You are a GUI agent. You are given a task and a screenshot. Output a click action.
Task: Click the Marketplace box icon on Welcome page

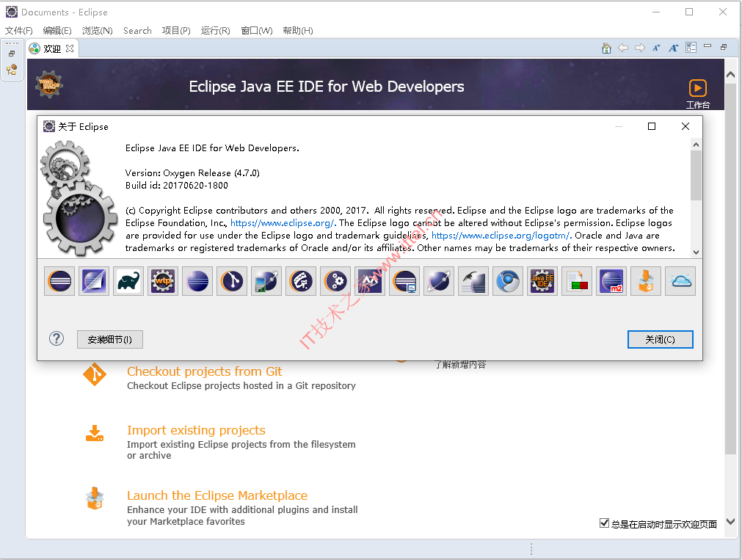[95, 498]
